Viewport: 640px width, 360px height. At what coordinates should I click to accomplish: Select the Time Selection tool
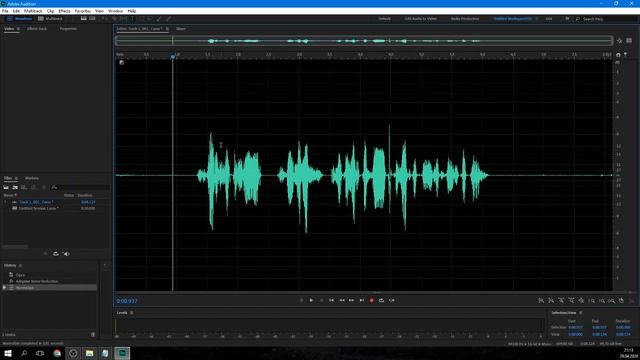point(132,19)
